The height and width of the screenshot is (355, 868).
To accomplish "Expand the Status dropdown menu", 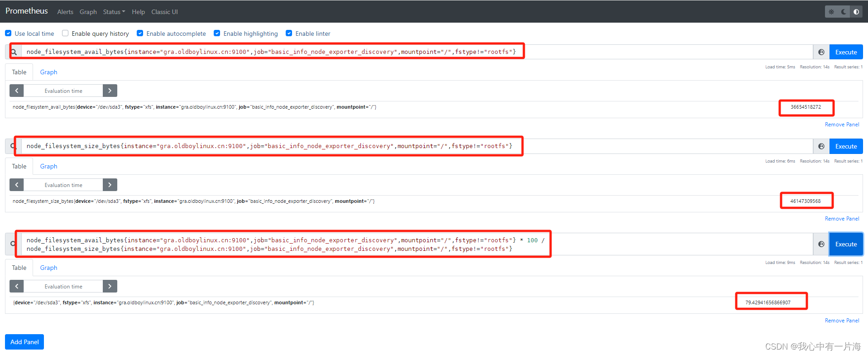I will point(114,12).
